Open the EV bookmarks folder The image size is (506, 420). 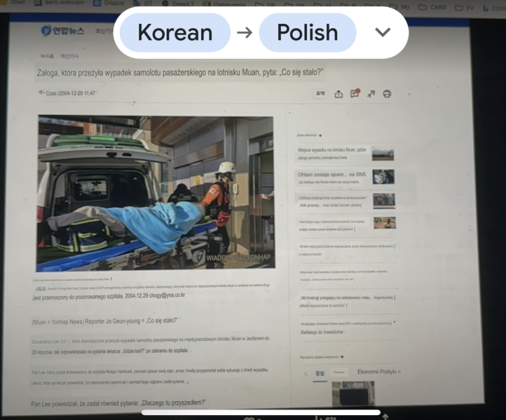(x=465, y=8)
